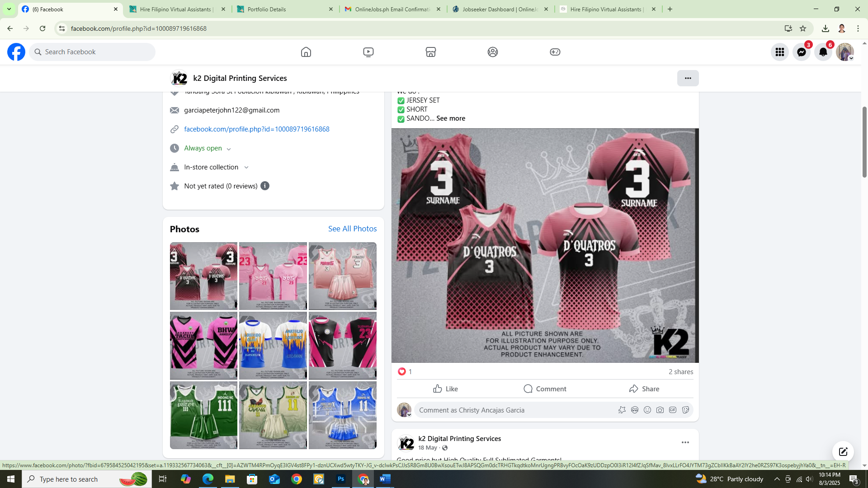
Task: Click the GIF icon in comment box
Action: (673, 410)
